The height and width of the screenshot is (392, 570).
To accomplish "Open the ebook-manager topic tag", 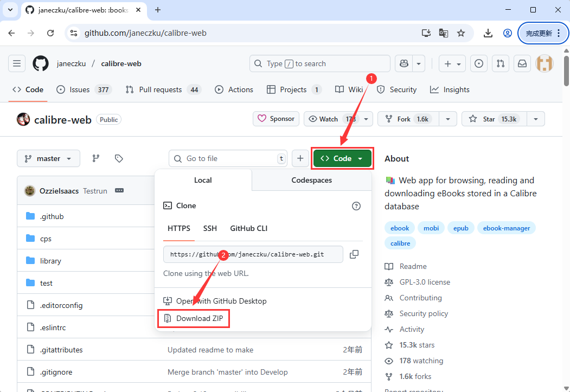I will (x=507, y=228).
